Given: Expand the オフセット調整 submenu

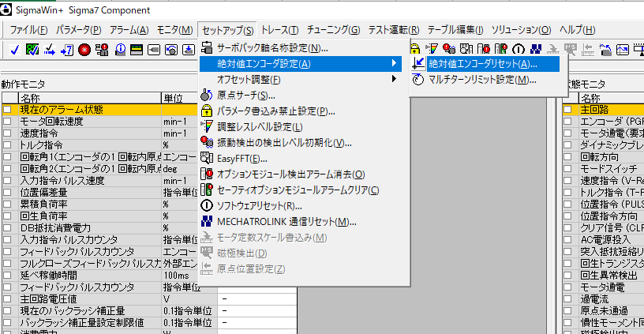Looking at the screenshot, I should pos(300,79).
